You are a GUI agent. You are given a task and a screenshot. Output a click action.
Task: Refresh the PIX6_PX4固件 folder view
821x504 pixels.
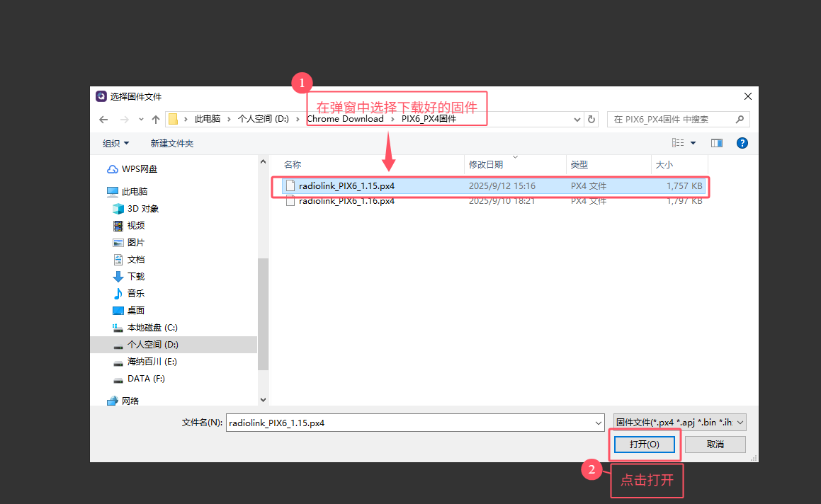(591, 120)
